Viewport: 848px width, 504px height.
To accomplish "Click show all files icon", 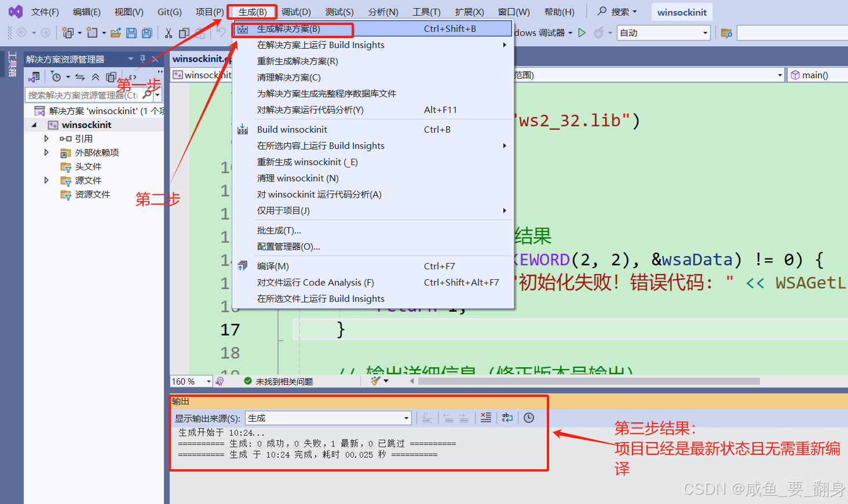I will (111, 76).
